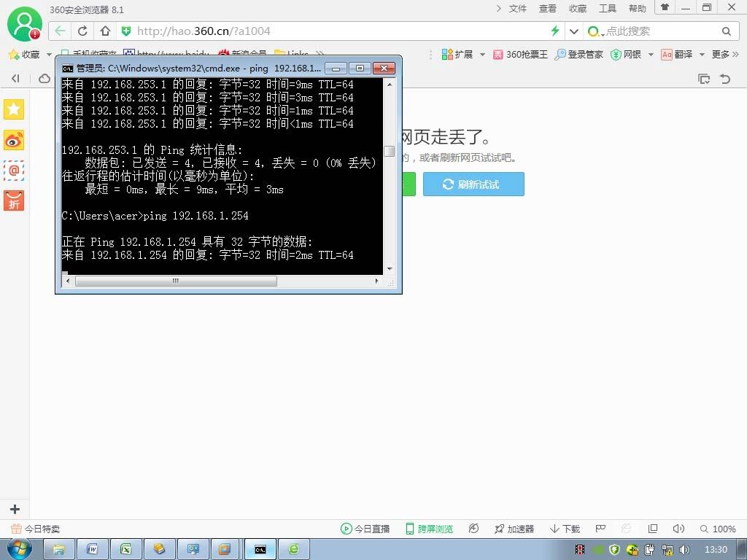Open 登录管家 login manager

point(578,54)
